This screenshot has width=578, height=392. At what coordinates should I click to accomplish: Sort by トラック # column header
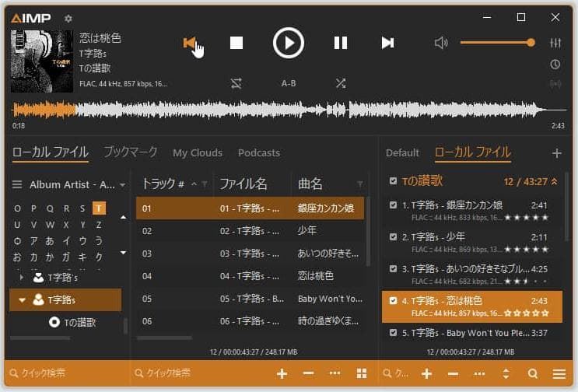(x=163, y=184)
